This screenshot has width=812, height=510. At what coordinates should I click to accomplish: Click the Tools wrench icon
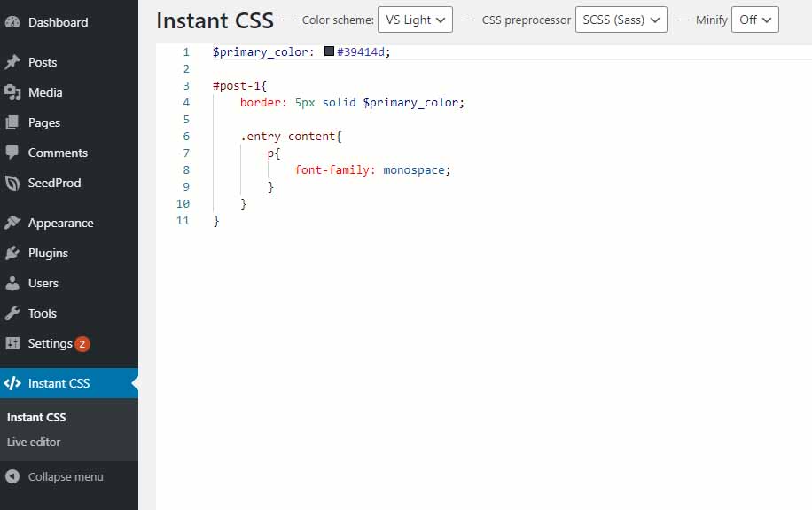pyautogui.click(x=12, y=313)
